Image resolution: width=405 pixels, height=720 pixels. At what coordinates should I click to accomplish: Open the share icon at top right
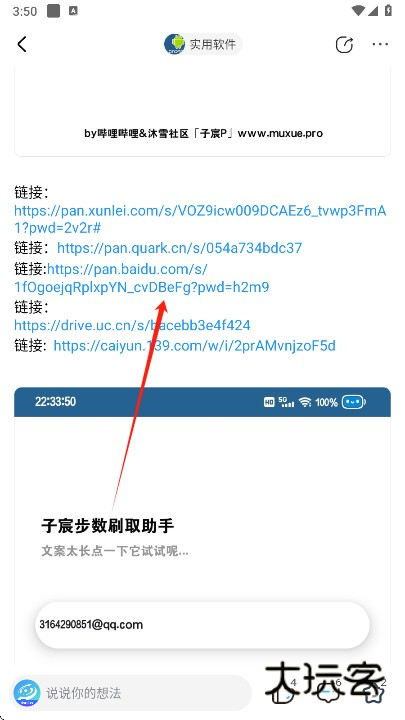click(344, 45)
